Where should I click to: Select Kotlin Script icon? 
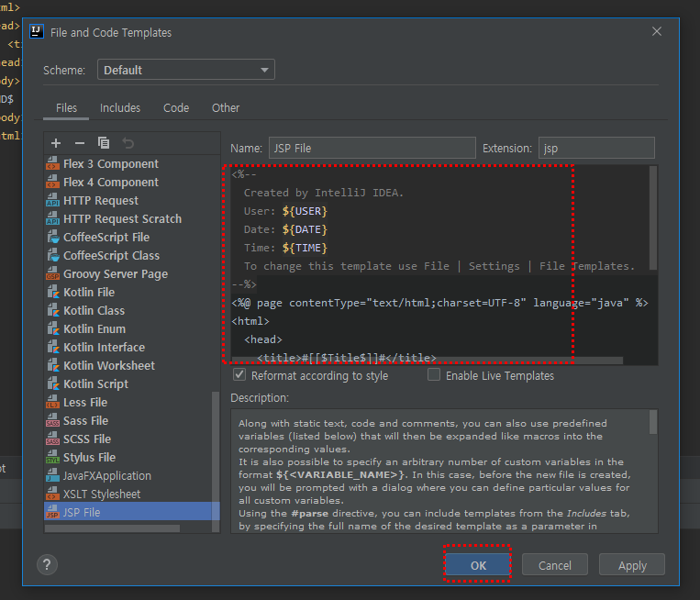pyautogui.click(x=52, y=383)
